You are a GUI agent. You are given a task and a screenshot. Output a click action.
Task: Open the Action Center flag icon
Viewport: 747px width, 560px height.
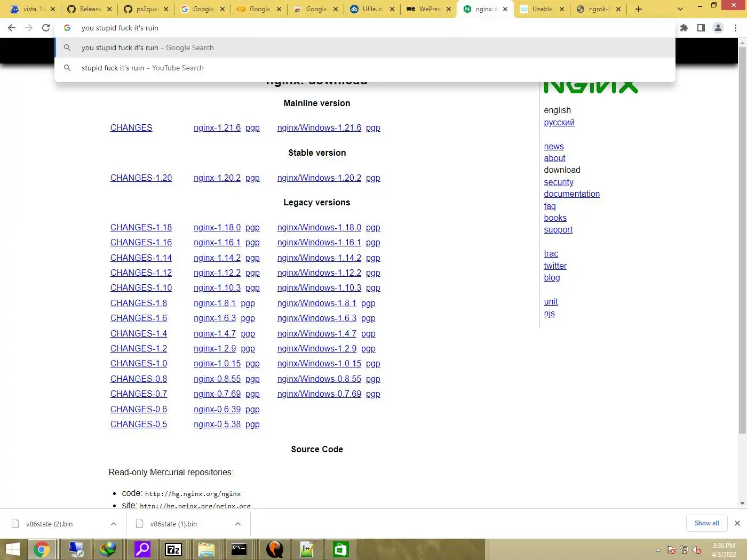(671, 550)
